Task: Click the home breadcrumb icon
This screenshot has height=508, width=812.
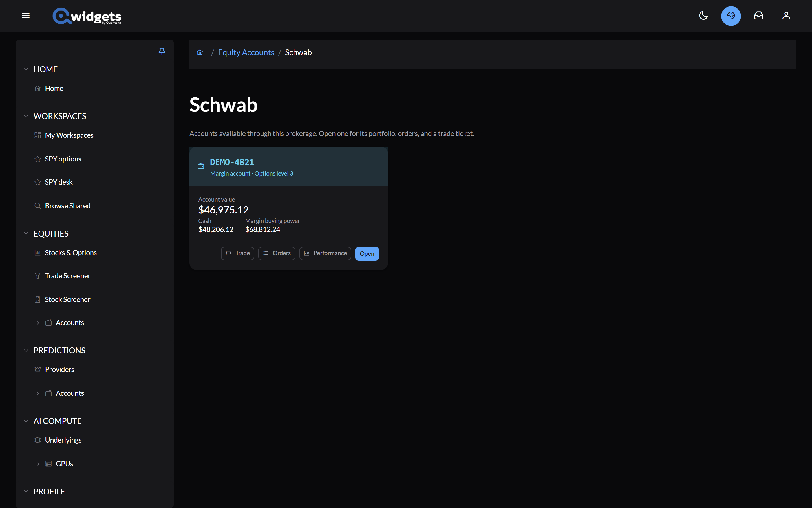Action: pyautogui.click(x=200, y=52)
